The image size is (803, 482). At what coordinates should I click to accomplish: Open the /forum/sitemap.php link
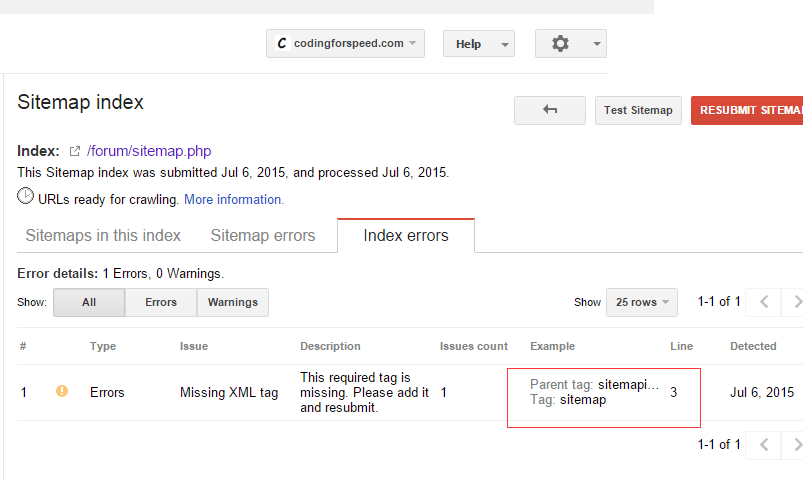point(149,152)
